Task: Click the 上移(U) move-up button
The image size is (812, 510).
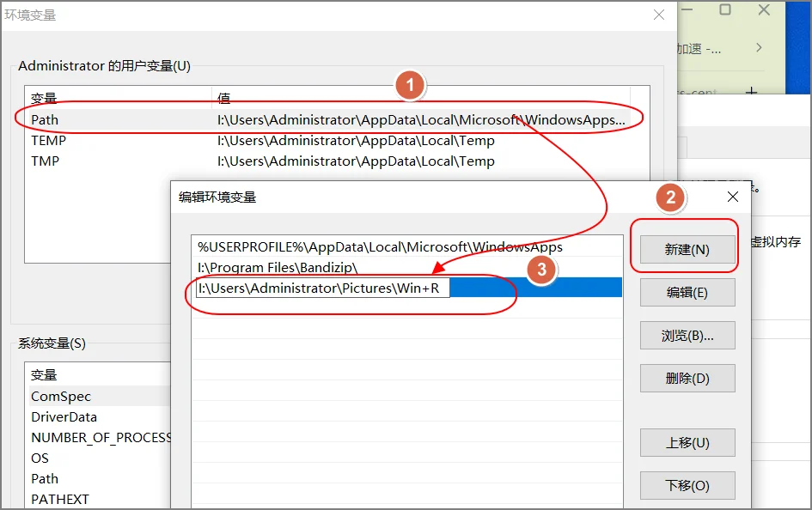Action: pyautogui.click(x=687, y=442)
